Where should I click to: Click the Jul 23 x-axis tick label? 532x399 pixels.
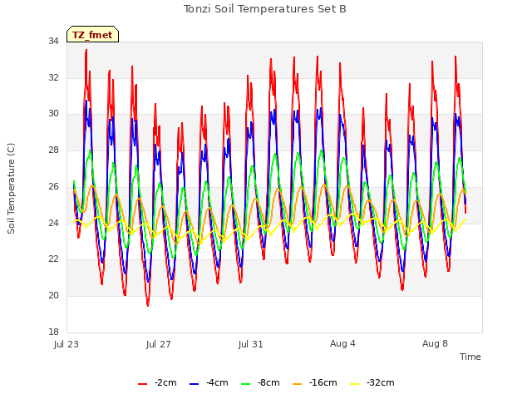click(66, 344)
